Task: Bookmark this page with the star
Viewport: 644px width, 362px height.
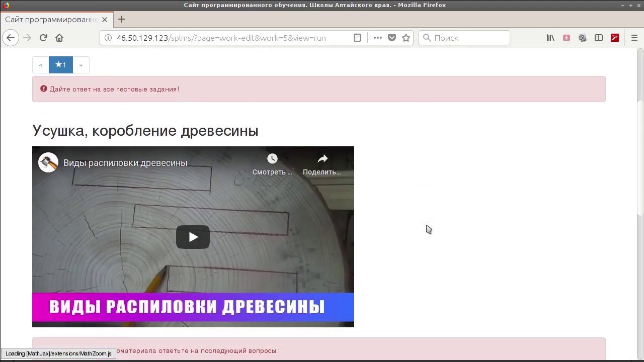Action: [x=406, y=38]
